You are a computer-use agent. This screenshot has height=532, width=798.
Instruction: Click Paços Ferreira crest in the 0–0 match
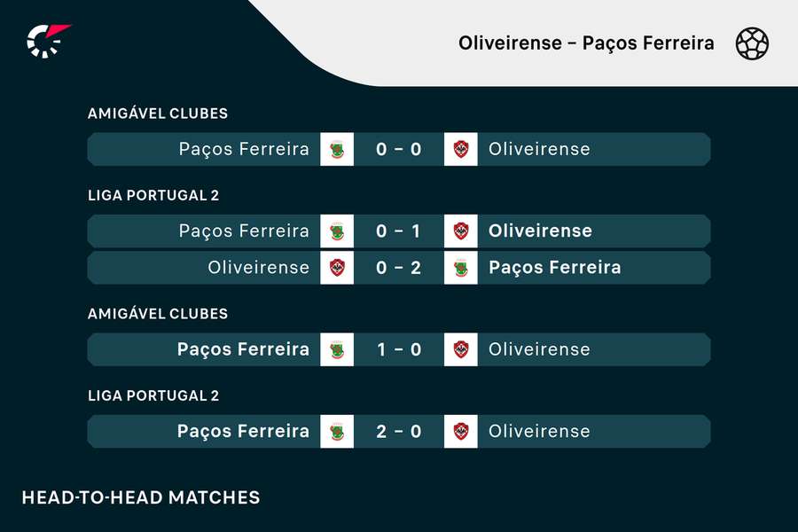[337, 149]
